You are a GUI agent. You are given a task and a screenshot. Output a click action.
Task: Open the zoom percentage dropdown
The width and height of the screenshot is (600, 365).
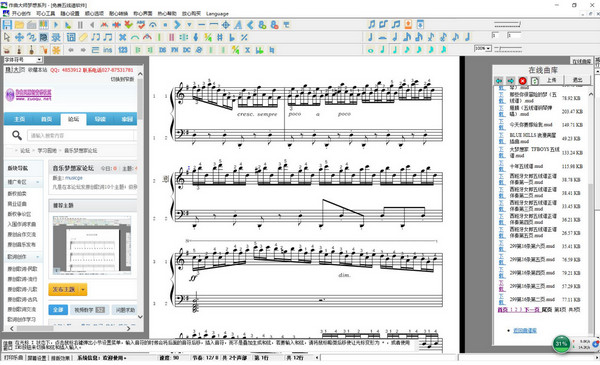point(488,49)
